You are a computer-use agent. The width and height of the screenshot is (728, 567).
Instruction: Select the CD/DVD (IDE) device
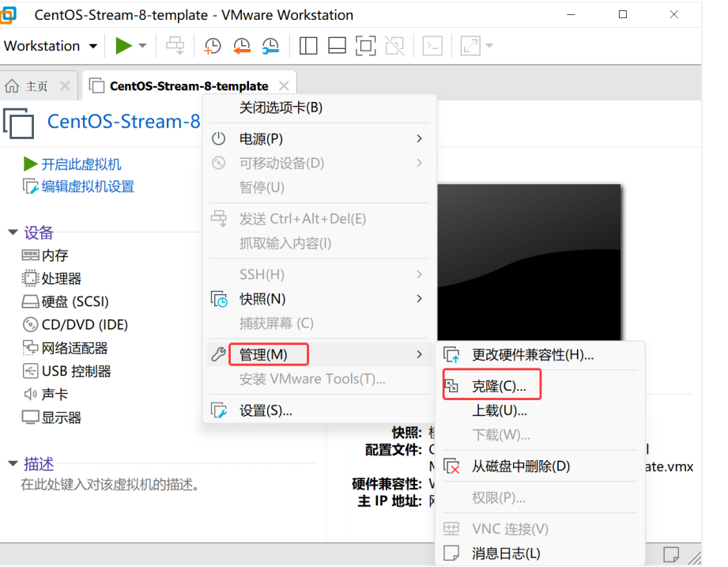75,324
